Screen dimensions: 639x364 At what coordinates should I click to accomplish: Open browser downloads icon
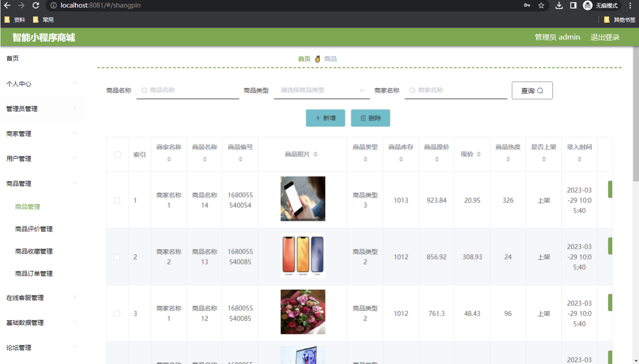(559, 5)
